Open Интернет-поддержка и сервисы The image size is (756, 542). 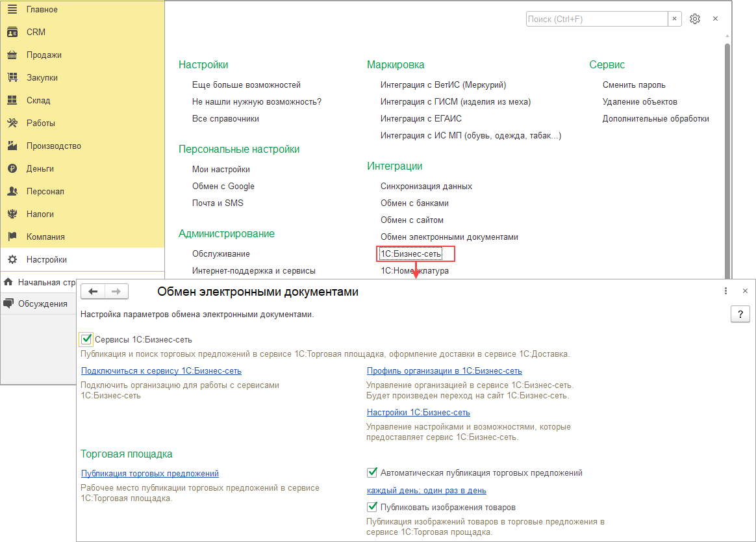253,271
